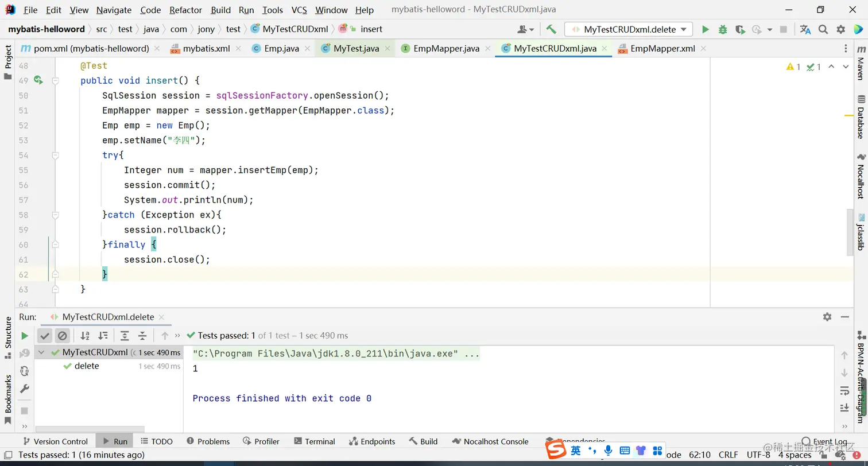The image size is (868, 466).
Task: Click the run gutter icon beside insert()
Action: coord(38,80)
